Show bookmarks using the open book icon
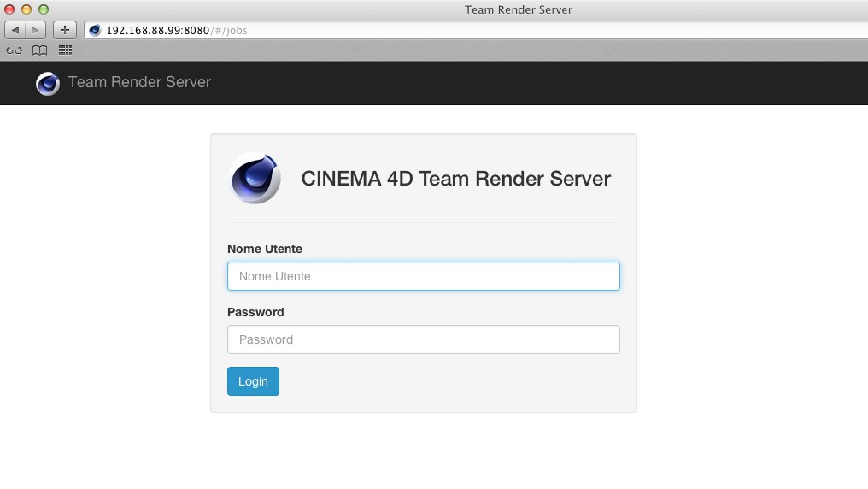Image resolution: width=868 pixels, height=489 pixels. (x=39, y=50)
